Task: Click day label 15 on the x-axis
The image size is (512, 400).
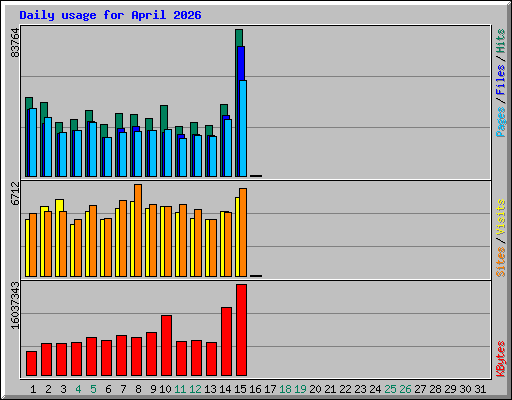Action: click(x=240, y=389)
